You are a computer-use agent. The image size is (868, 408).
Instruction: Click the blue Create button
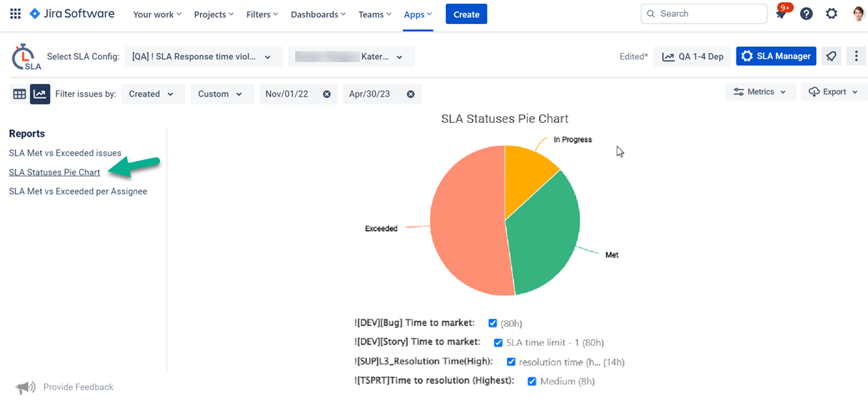466,15
